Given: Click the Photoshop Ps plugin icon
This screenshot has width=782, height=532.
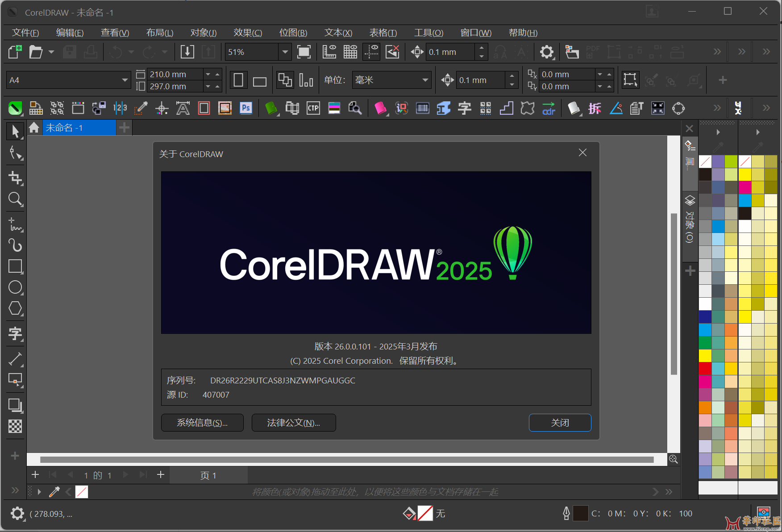Looking at the screenshot, I should [x=246, y=108].
